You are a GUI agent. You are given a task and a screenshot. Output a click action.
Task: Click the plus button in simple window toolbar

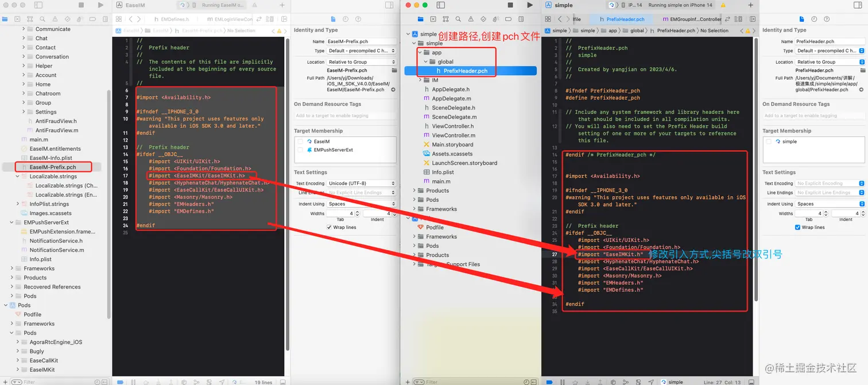coord(750,5)
